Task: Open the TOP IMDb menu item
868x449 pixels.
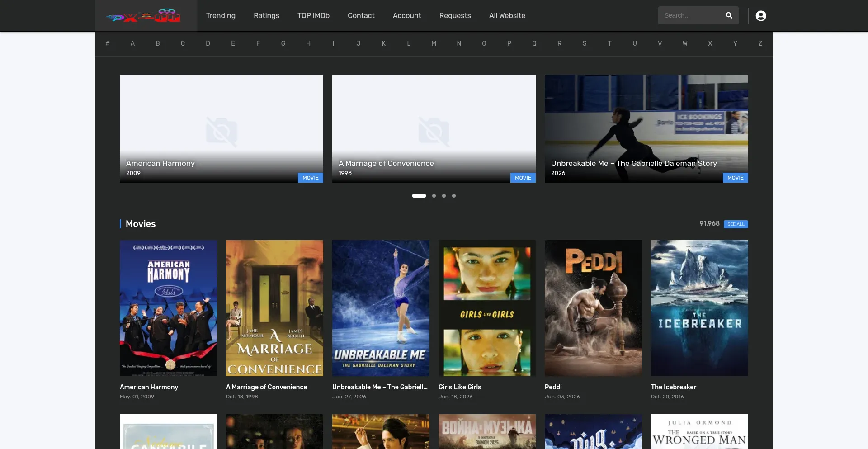Action: pyautogui.click(x=313, y=15)
